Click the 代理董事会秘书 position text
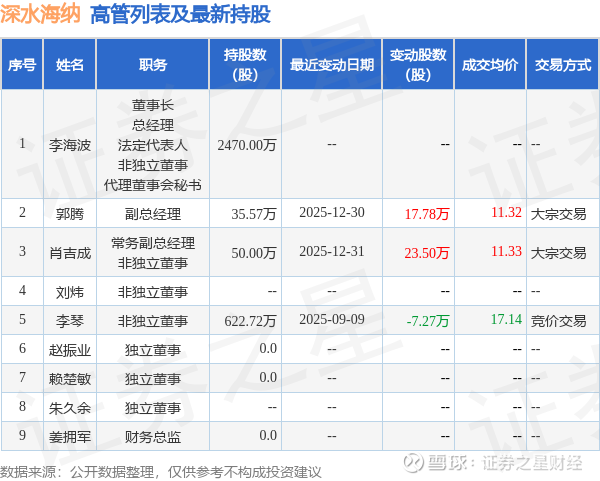This screenshot has height=481, width=600. point(153,185)
